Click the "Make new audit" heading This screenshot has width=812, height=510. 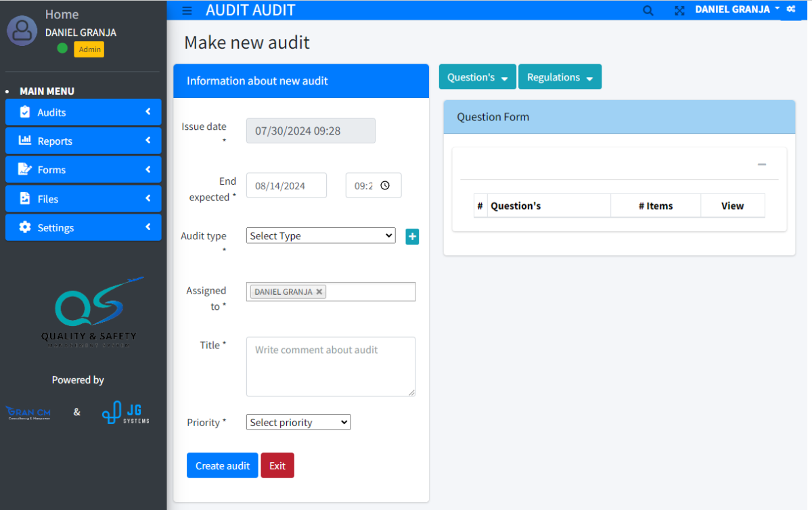click(247, 43)
